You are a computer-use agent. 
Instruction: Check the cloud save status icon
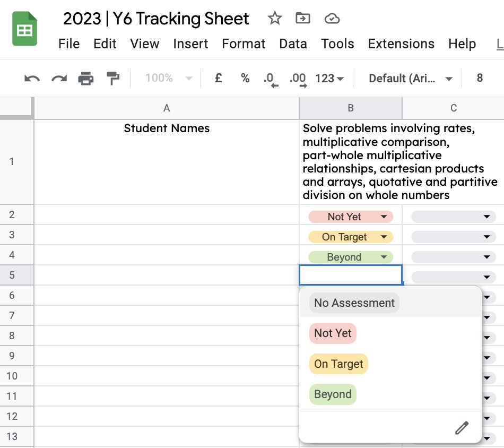pos(332,18)
